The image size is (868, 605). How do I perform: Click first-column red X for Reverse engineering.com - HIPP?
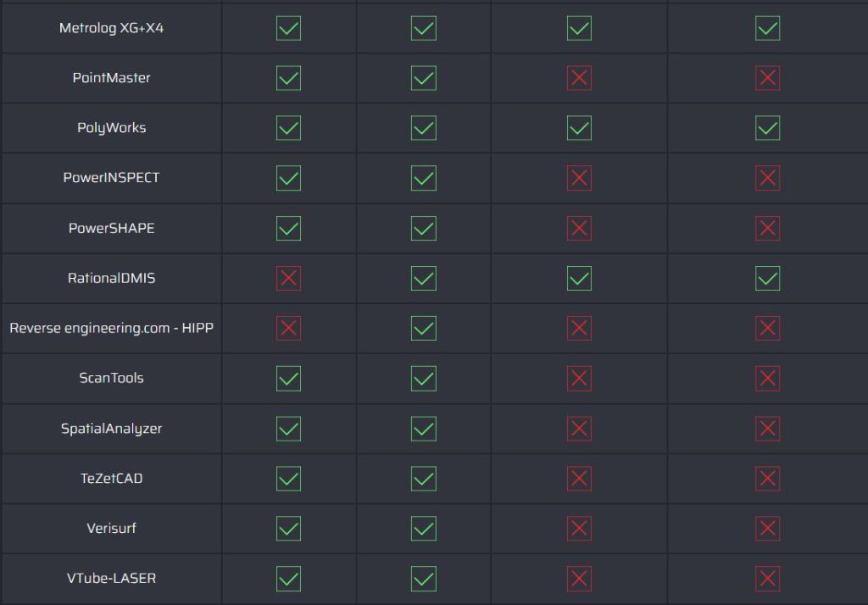tap(288, 328)
